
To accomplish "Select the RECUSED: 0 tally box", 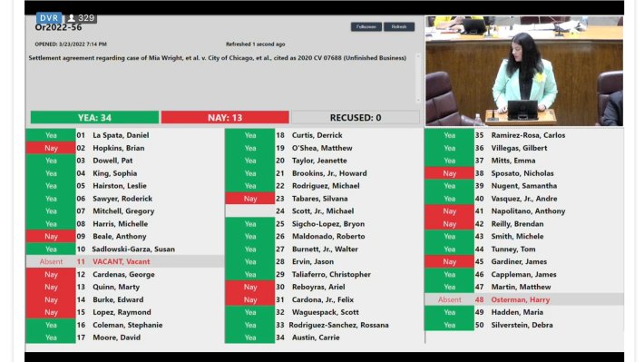I will [x=356, y=118].
